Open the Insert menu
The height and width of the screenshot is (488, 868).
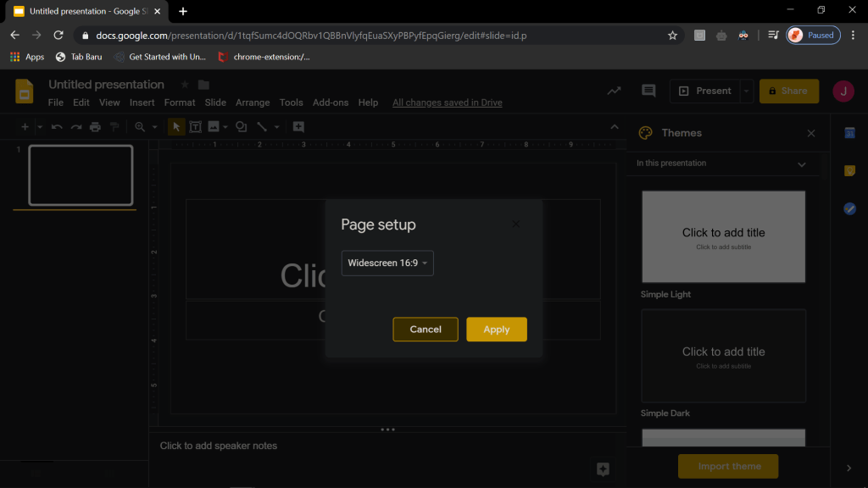tap(142, 103)
